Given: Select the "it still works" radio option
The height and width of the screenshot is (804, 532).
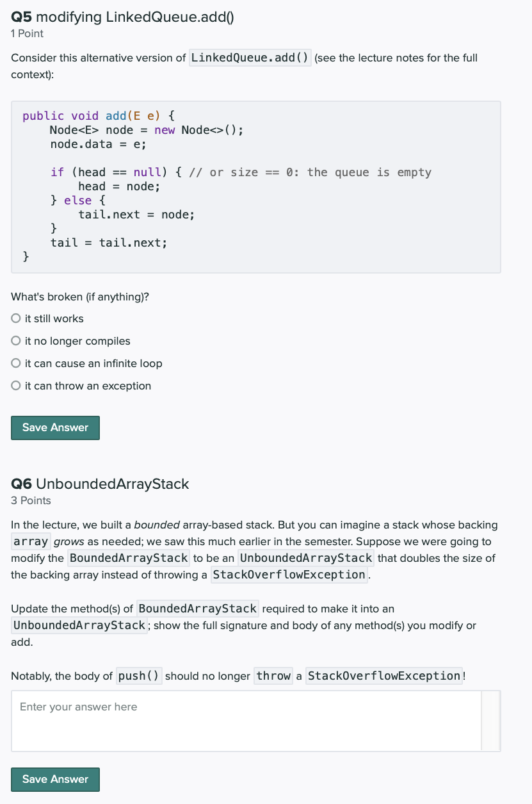Looking at the screenshot, I should (15, 318).
